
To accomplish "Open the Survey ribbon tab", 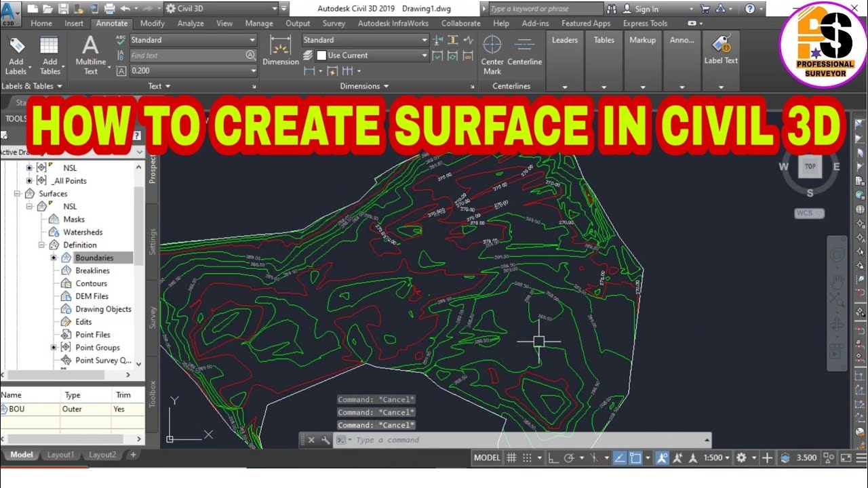I will (x=334, y=23).
